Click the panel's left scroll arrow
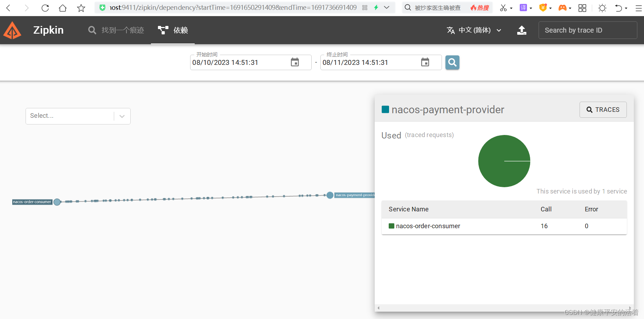644x319 pixels. tap(378, 308)
